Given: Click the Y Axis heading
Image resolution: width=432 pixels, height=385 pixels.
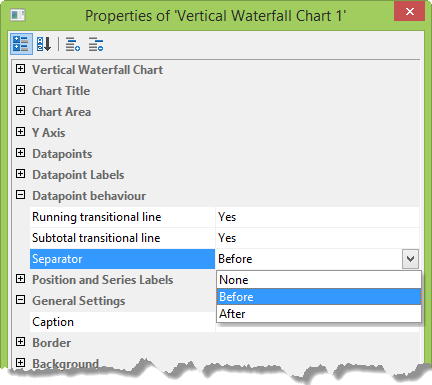Looking at the screenshot, I should pos(49,133).
